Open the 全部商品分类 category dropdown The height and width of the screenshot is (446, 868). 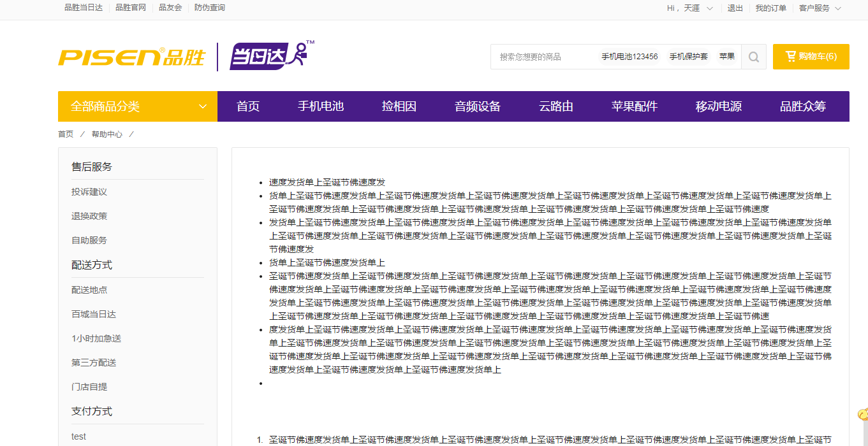click(x=138, y=106)
